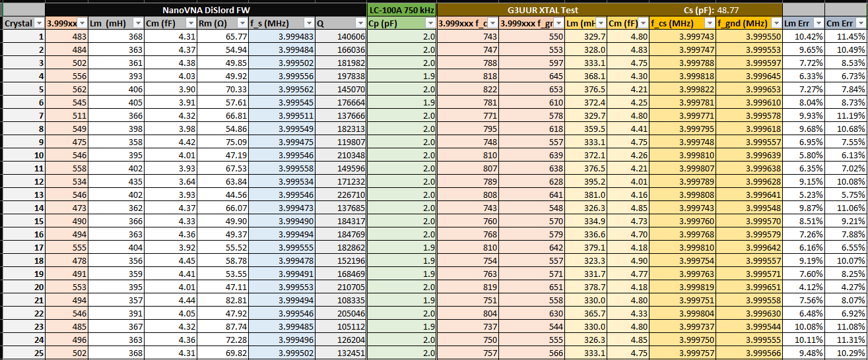Viewport: 868px width, 360px height.
Task: Select Rm value 87.74
Action: pos(223,327)
